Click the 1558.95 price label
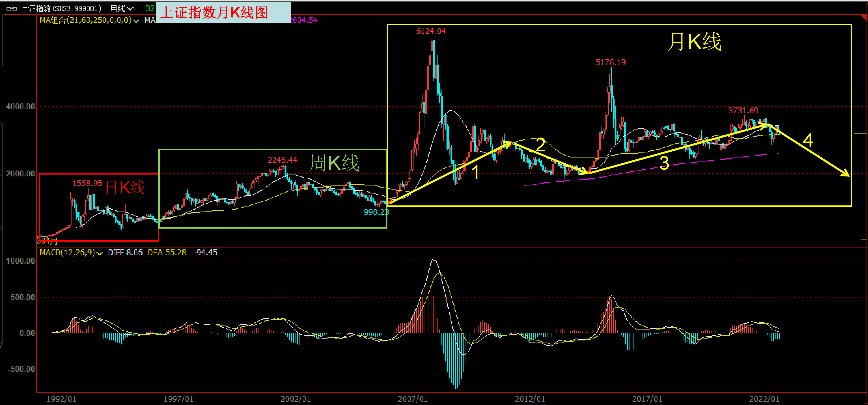The height and width of the screenshot is (405, 868). coord(87,184)
